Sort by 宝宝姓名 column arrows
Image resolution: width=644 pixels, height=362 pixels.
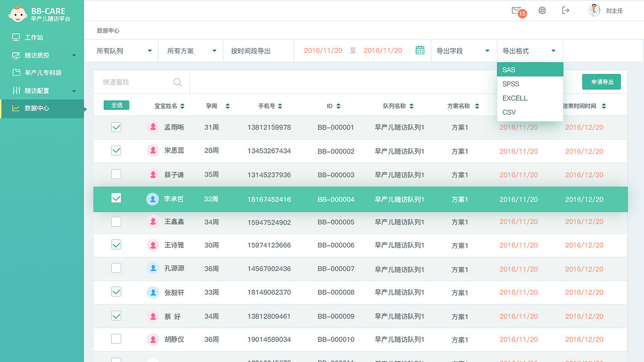[182, 106]
